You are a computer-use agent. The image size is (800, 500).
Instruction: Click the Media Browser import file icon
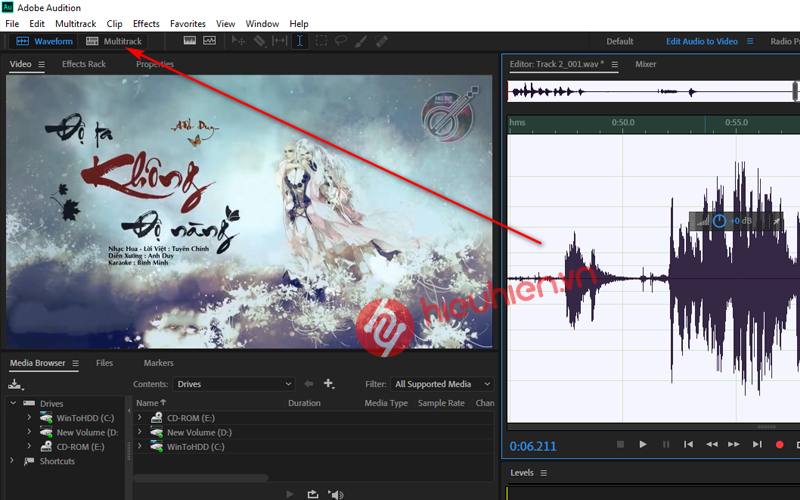pos(15,385)
